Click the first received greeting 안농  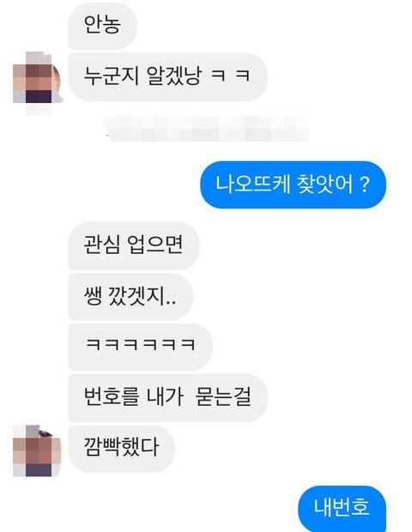click(102, 26)
